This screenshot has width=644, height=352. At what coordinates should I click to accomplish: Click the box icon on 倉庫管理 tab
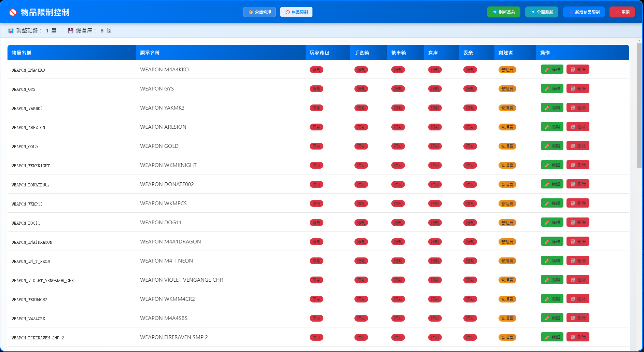[x=251, y=12]
